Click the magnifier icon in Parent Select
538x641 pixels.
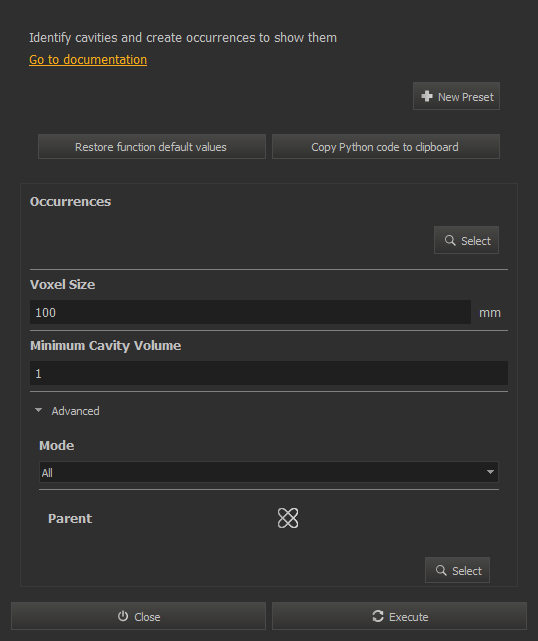click(441, 570)
